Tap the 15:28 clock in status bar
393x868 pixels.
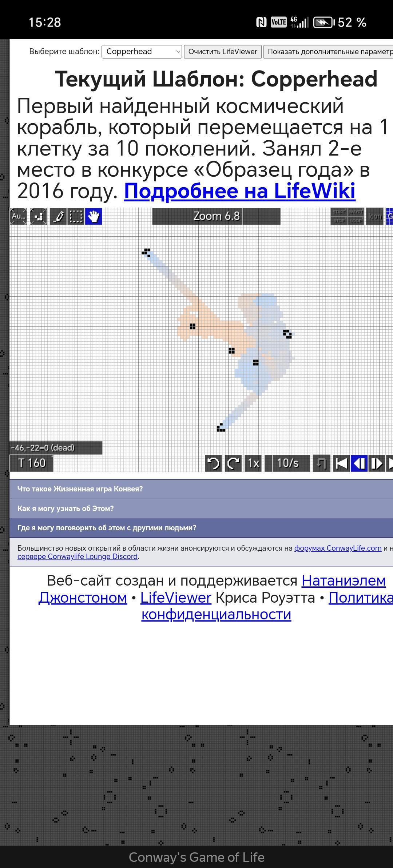(45, 23)
